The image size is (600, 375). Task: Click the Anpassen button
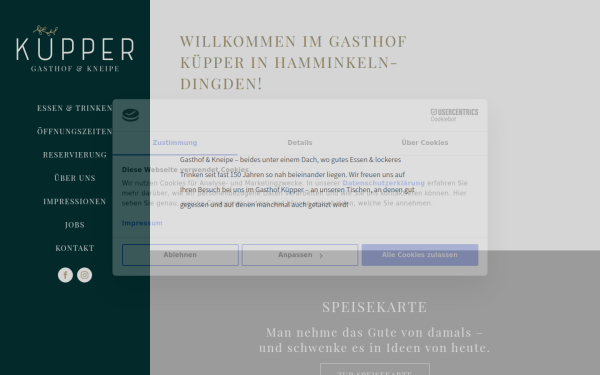tap(300, 255)
